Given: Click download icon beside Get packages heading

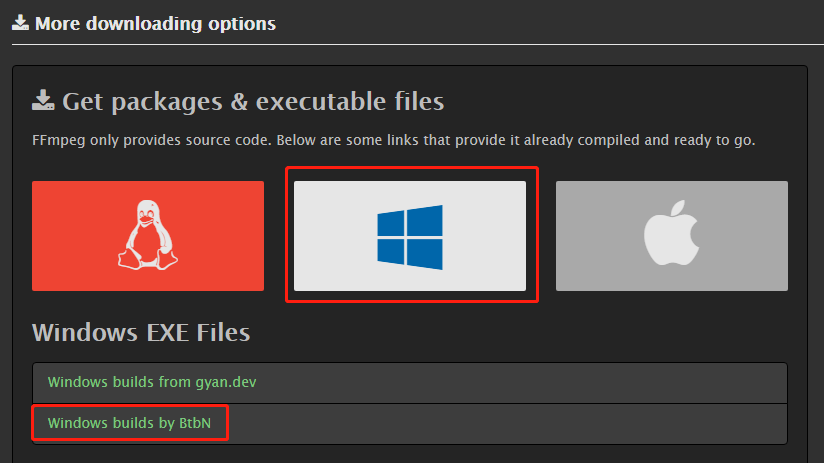Looking at the screenshot, I should click(43, 101).
